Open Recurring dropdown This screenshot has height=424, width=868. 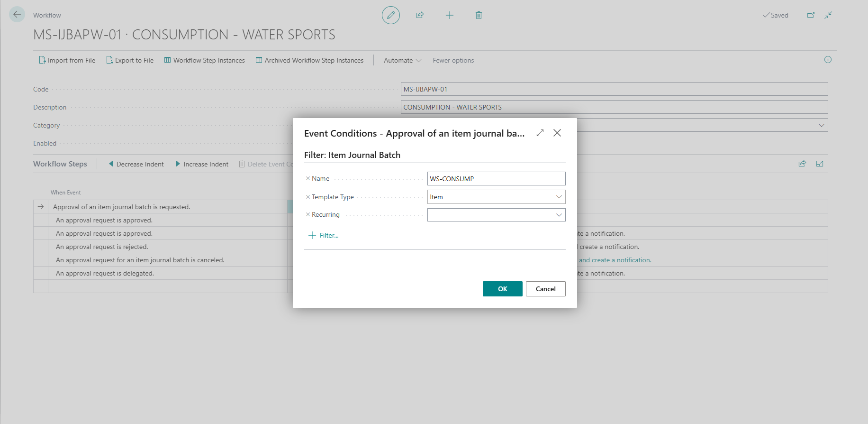559,215
